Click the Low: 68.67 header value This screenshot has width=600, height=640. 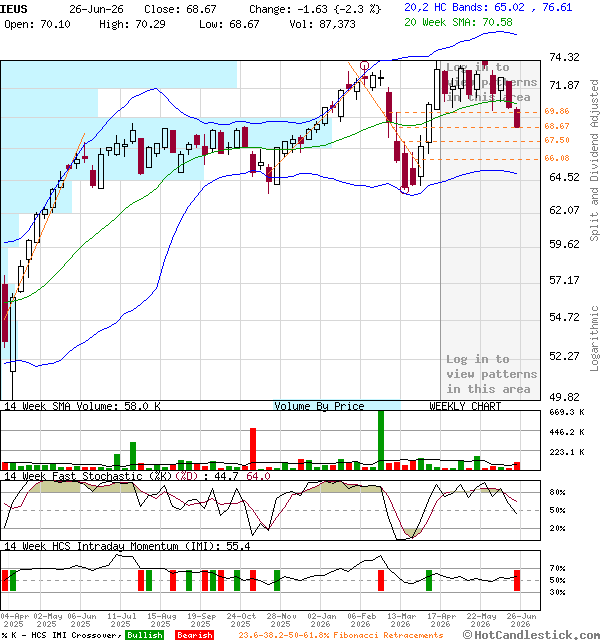pos(229,24)
